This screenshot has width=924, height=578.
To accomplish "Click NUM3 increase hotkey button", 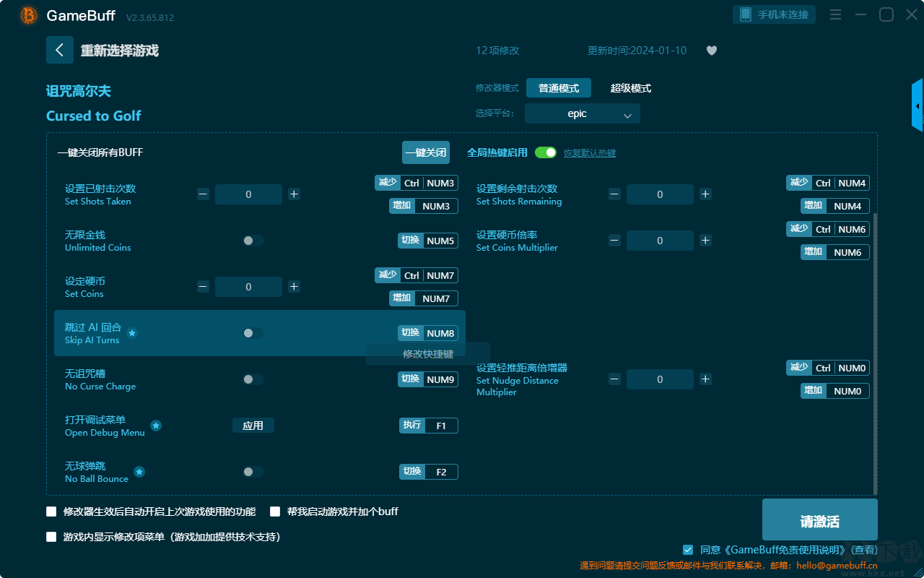I will pyautogui.click(x=424, y=206).
